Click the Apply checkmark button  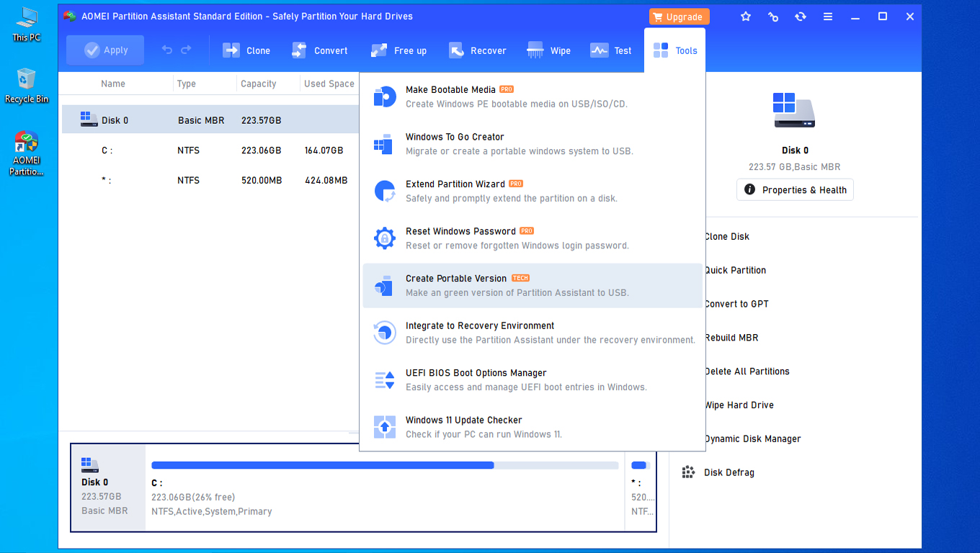(x=105, y=50)
